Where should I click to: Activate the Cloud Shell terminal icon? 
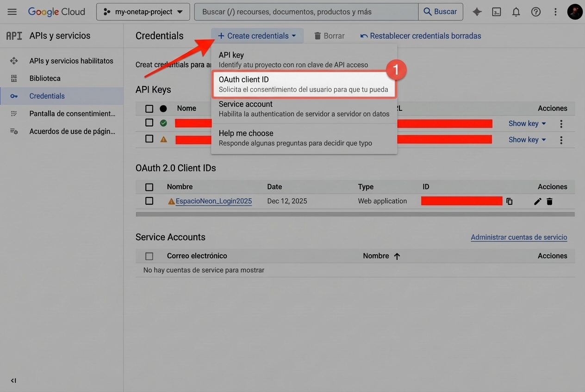point(496,12)
